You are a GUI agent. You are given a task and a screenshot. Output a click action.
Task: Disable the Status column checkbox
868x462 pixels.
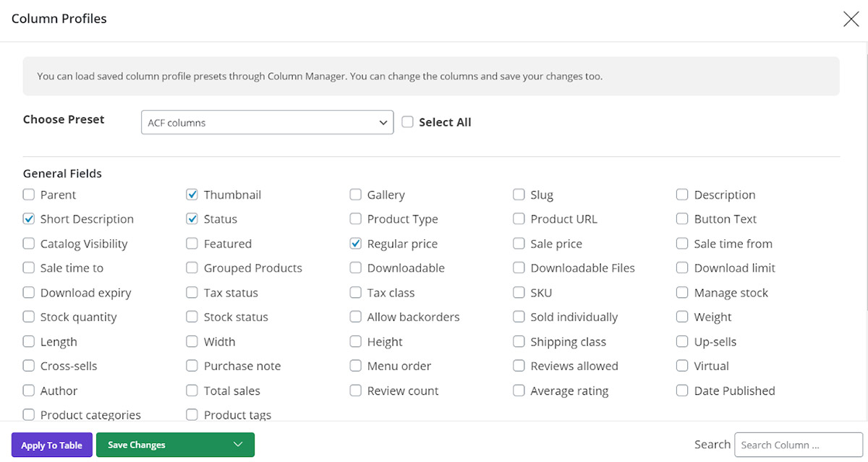point(192,219)
